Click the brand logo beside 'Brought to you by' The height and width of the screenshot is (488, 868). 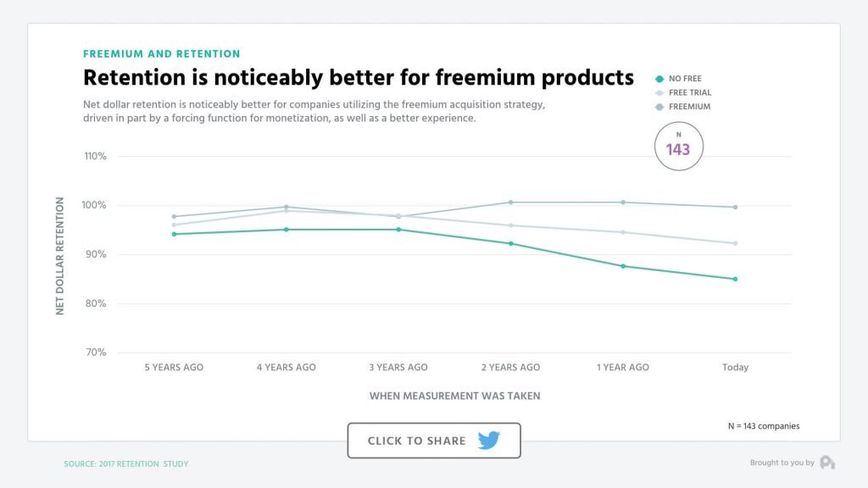click(x=827, y=462)
